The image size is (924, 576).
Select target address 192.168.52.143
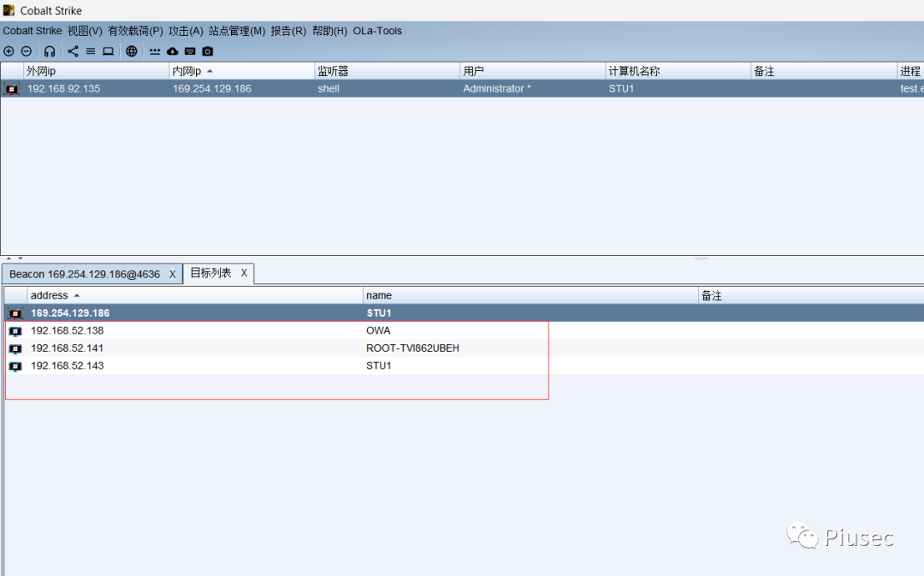pos(68,366)
